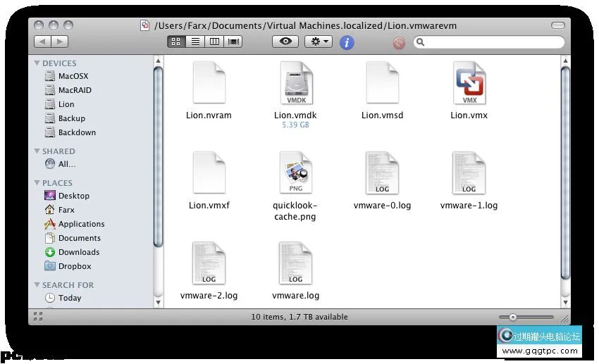
Task: Click the Quick Look eye button
Action: tap(285, 42)
